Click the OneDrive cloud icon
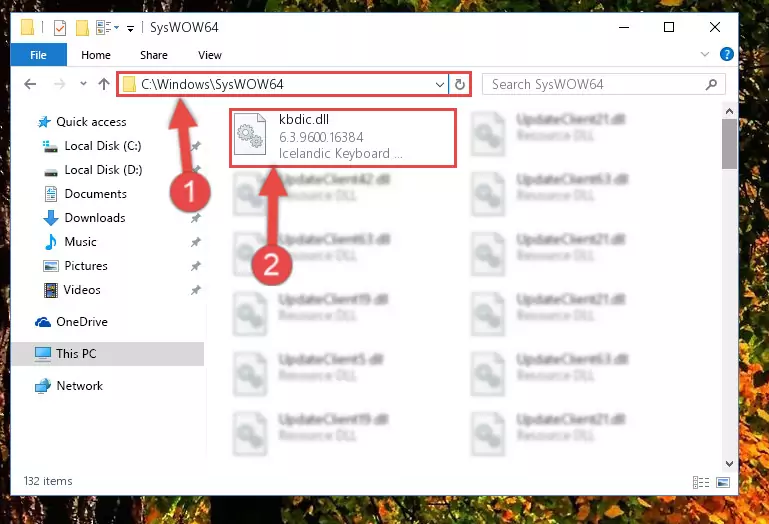 43,322
